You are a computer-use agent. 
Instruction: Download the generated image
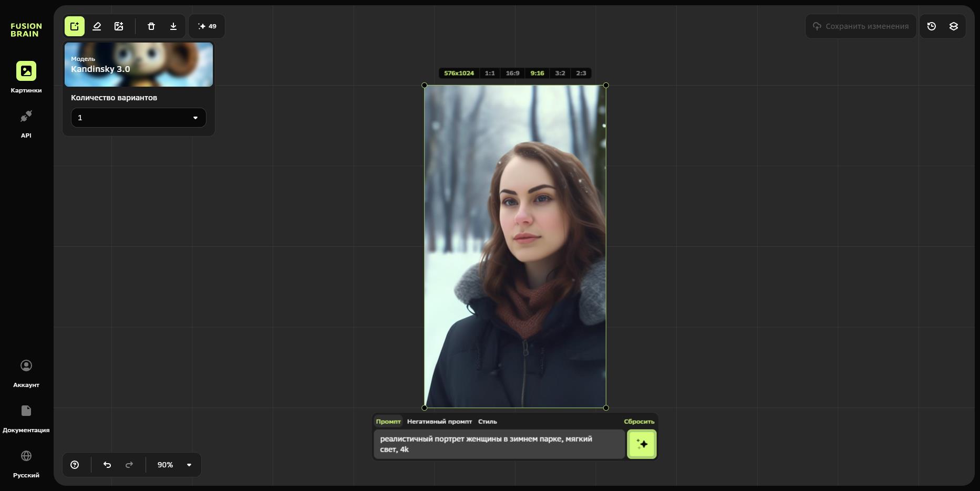[173, 26]
